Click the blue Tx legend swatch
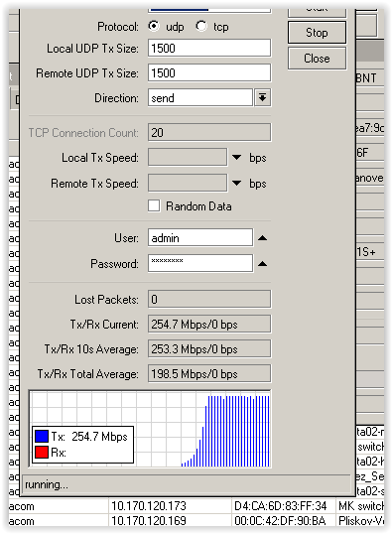 click(x=42, y=437)
